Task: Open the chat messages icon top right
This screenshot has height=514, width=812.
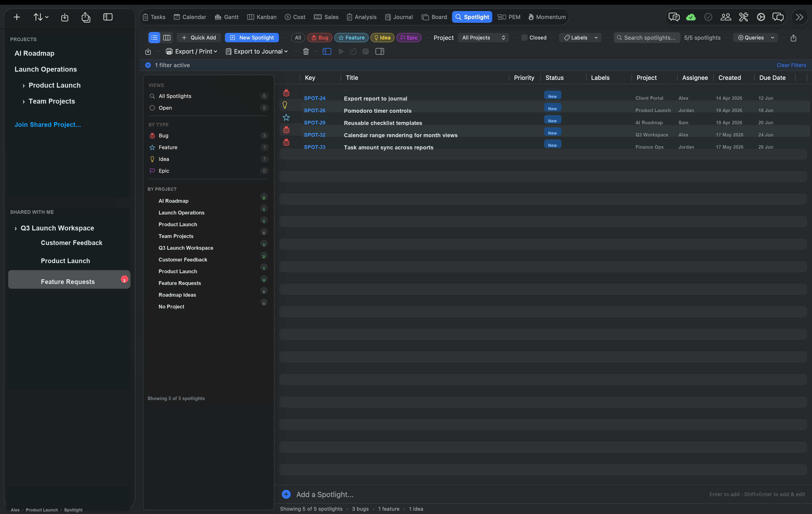Action: pyautogui.click(x=674, y=17)
